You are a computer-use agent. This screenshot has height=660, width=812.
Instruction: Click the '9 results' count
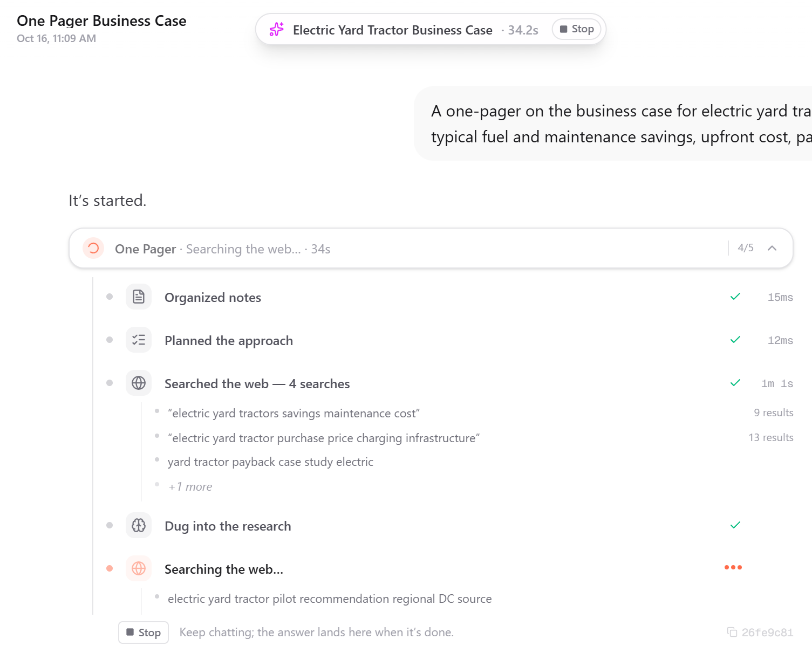[x=774, y=412]
